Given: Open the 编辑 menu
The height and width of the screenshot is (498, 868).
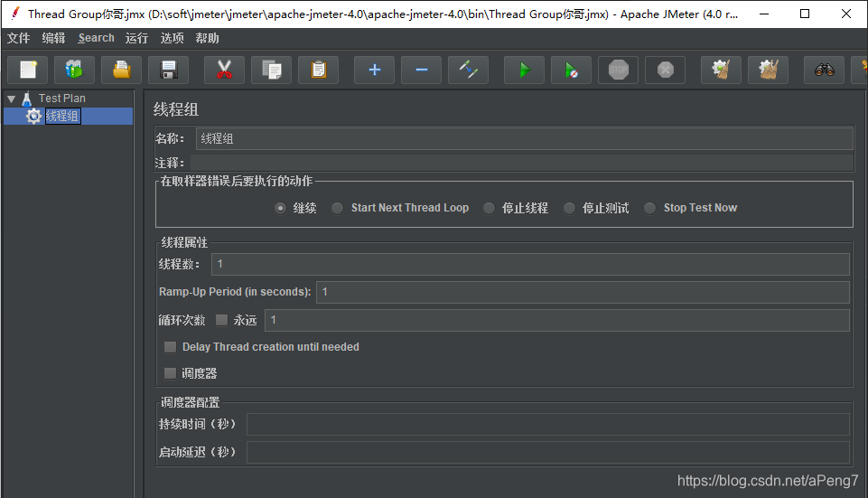Looking at the screenshot, I should [53, 38].
